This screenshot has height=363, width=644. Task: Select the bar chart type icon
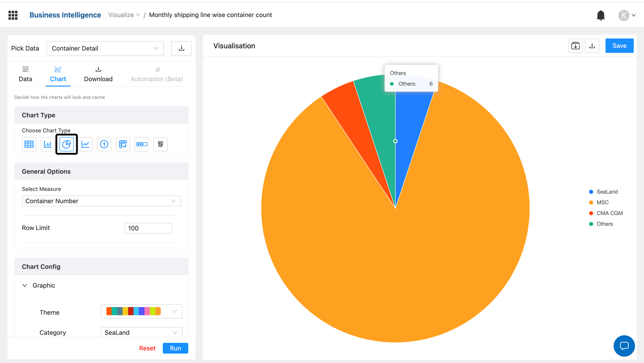coord(48,144)
